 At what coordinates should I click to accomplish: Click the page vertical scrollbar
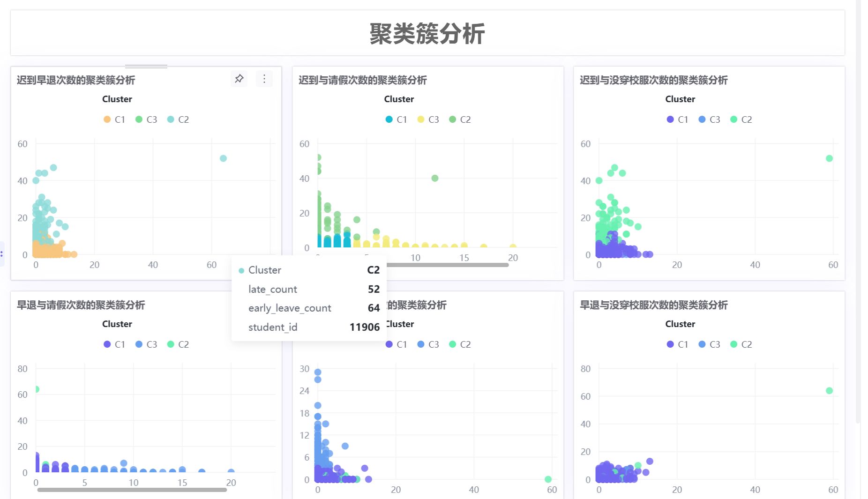pos(858,211)
